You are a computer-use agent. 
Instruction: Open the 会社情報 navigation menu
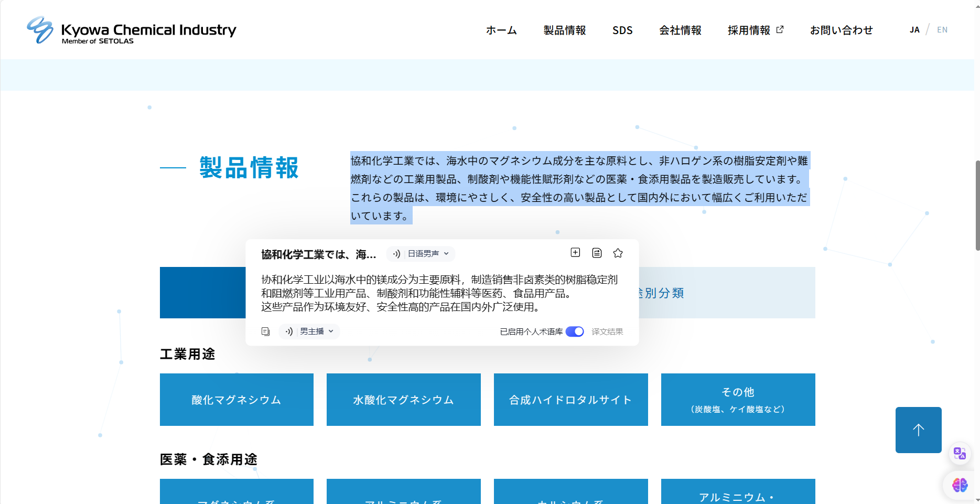pos(680,30)
